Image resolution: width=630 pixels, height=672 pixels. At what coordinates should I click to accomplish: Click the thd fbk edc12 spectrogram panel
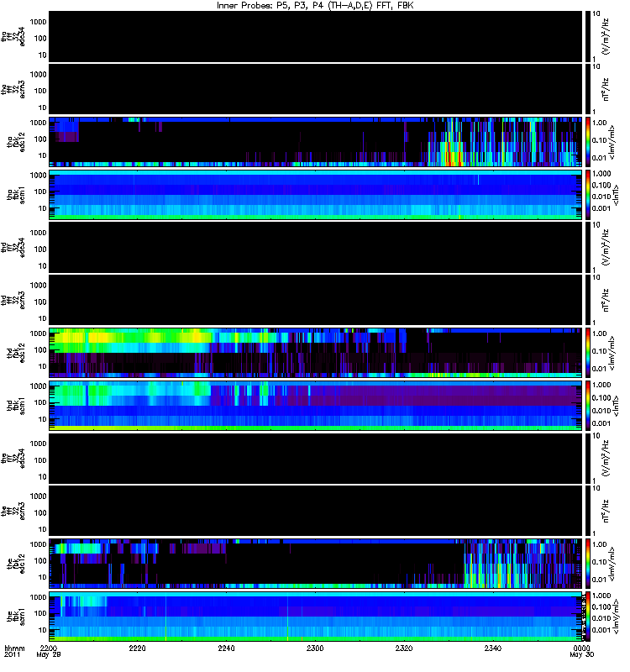(316, 353)
